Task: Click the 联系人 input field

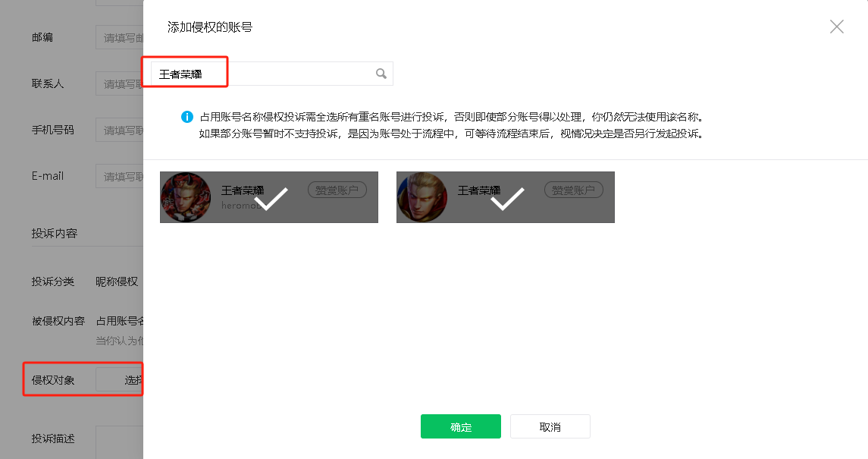Action: (120, 83)
